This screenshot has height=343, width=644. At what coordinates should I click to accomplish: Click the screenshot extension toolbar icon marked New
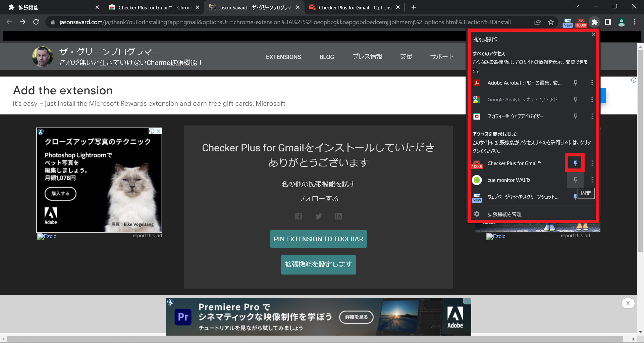[x=568, y=22]
